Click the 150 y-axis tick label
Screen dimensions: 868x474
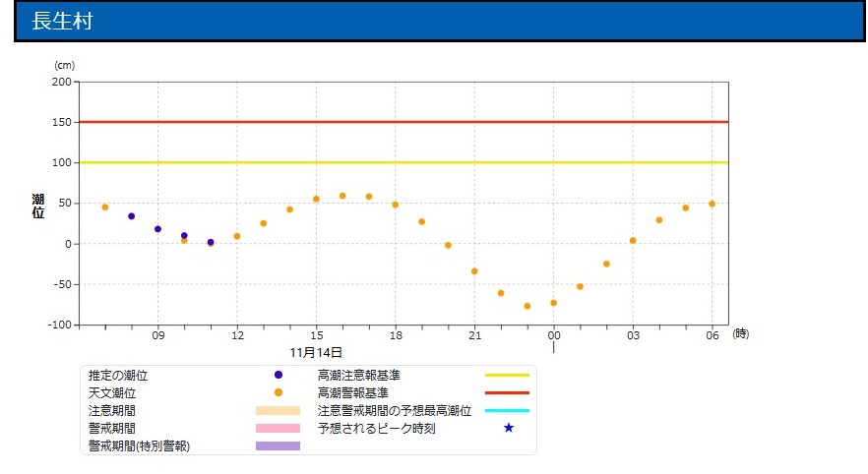62,122
